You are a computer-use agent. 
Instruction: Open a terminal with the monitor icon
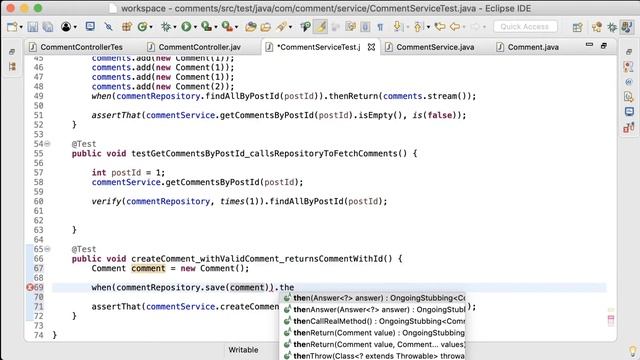(90, 27)
